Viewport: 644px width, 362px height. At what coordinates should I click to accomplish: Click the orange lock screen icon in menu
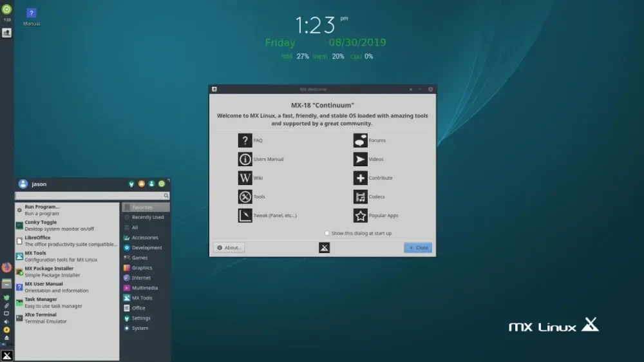141,184
